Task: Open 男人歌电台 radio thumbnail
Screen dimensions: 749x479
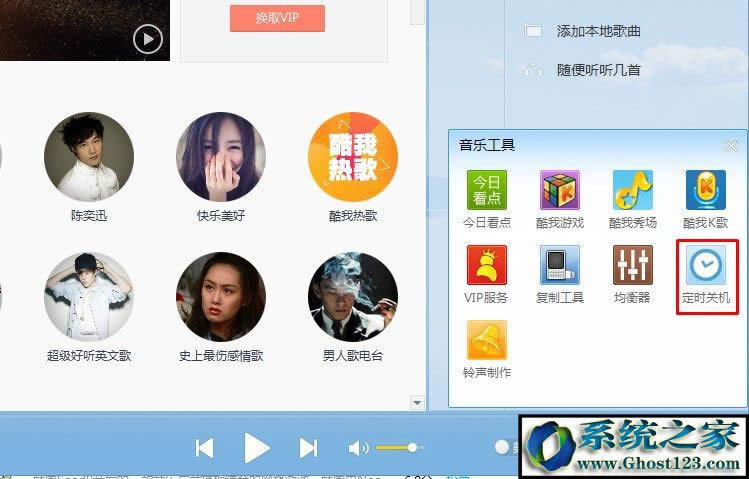Action: tap(353, 297)
